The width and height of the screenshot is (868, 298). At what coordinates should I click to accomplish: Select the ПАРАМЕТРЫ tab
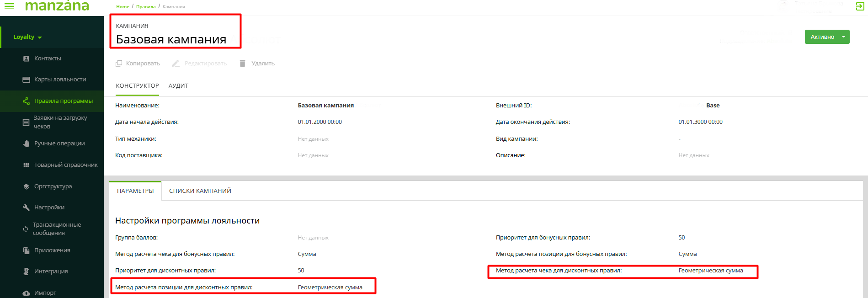click(135, 191)
